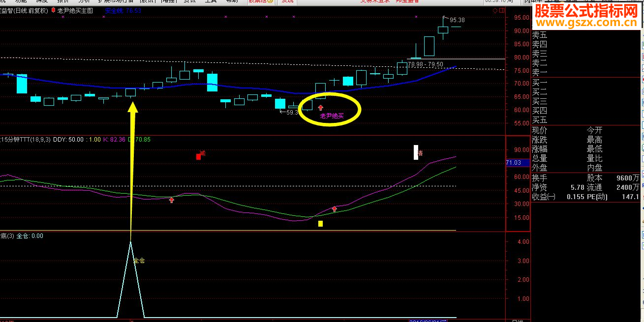Click the 55.00 price axis label
644x322 pixels.
(521, 123)
